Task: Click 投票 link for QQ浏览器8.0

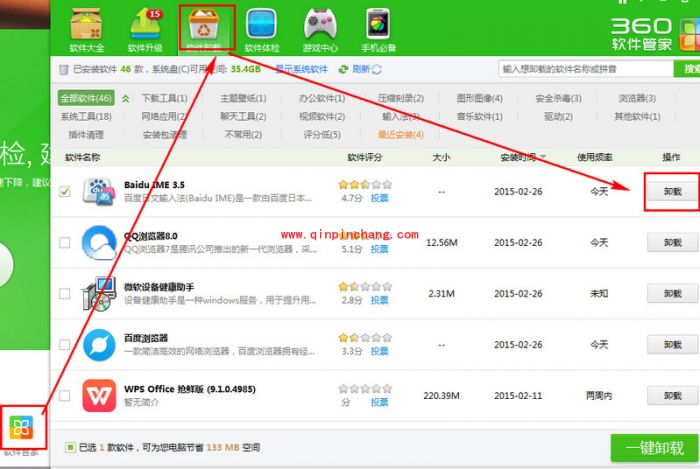Action: 379,249
